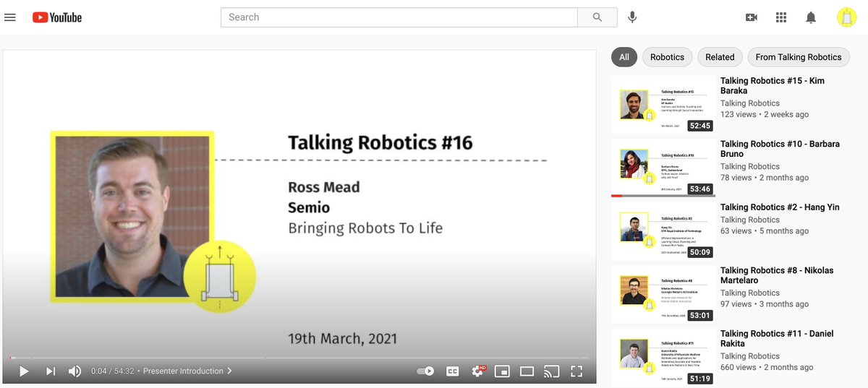Click channel name under Kim Baraka video
Screen dimensions: 868x388
tap(749, 103)
